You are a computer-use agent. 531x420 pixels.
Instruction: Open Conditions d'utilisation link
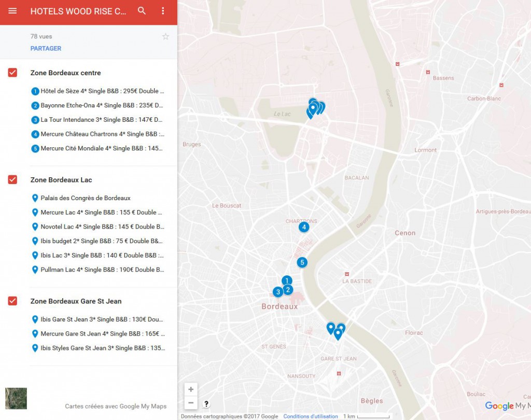311,416
